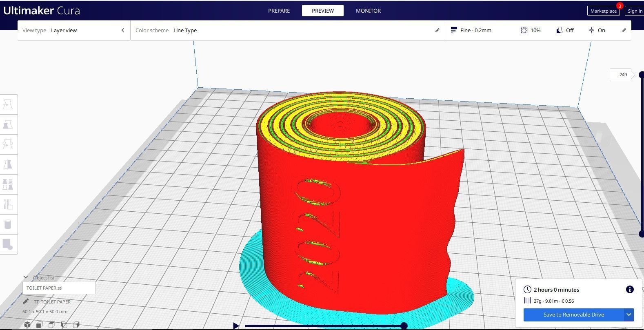Click the Ultimaker Cura logo
The image size is (644, 330).
[x=42, y=10]
